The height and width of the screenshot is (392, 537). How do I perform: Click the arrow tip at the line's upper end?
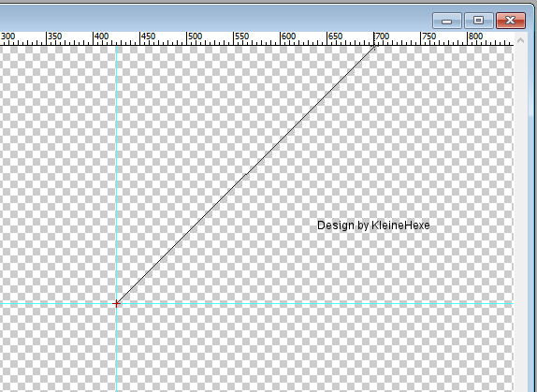[373, 47]
